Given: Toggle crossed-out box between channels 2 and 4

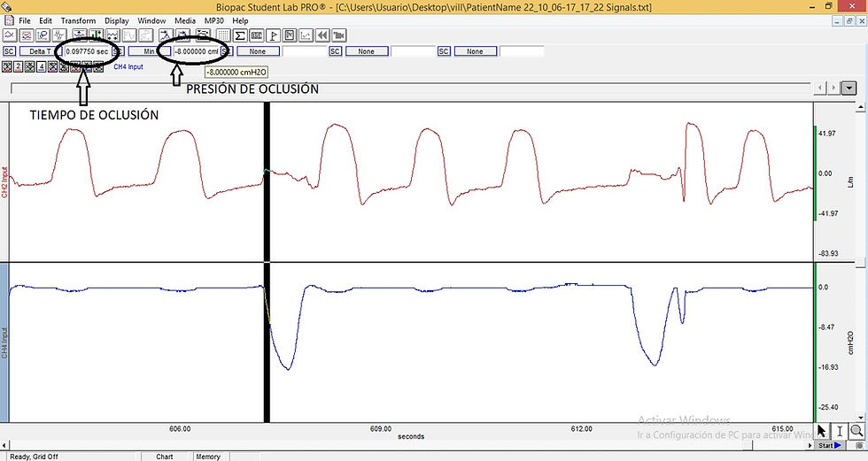Looking at the screenshot, I should pyautogui.click(x=30, y=67).
